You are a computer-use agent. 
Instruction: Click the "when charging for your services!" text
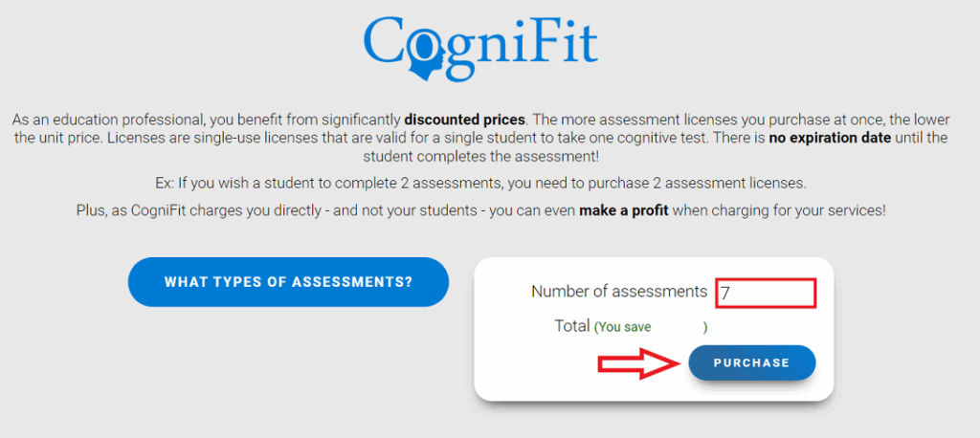[779, 210]
